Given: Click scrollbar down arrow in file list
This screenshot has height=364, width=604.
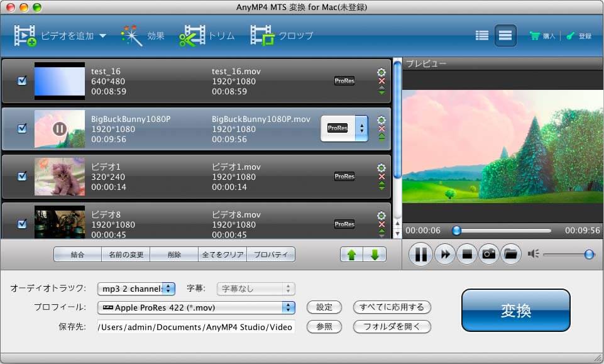Looking at the screenshot, I should tap(397, 234).
